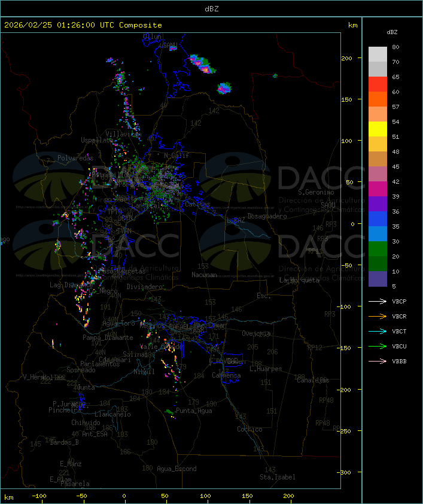Click the dBZ title in top bar
This screenshot has height=504, width=423.
click(212, 9)
